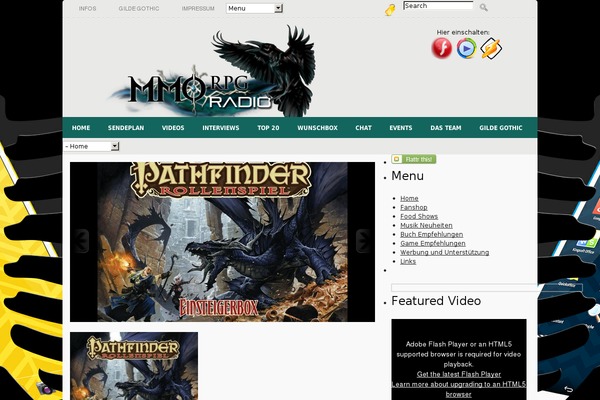This screenshot has width=600, height=400.
Task: Click the Flattr this! button
Action: coord(414,159)
